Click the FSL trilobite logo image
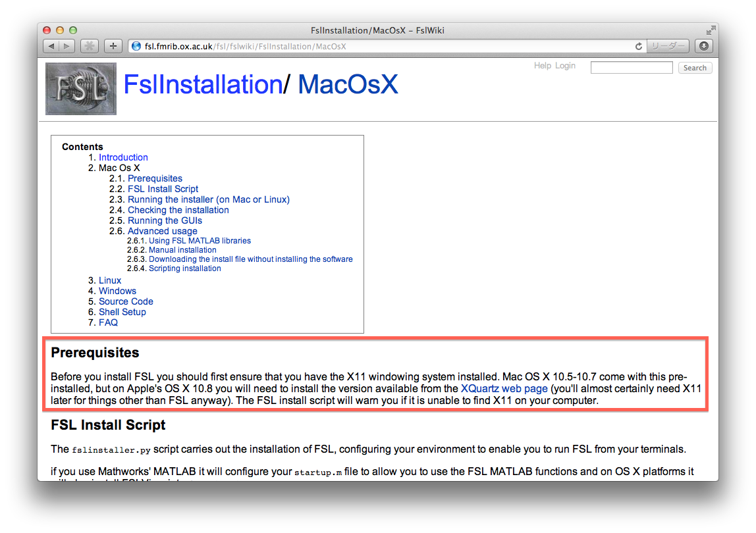 click(81, 89)
